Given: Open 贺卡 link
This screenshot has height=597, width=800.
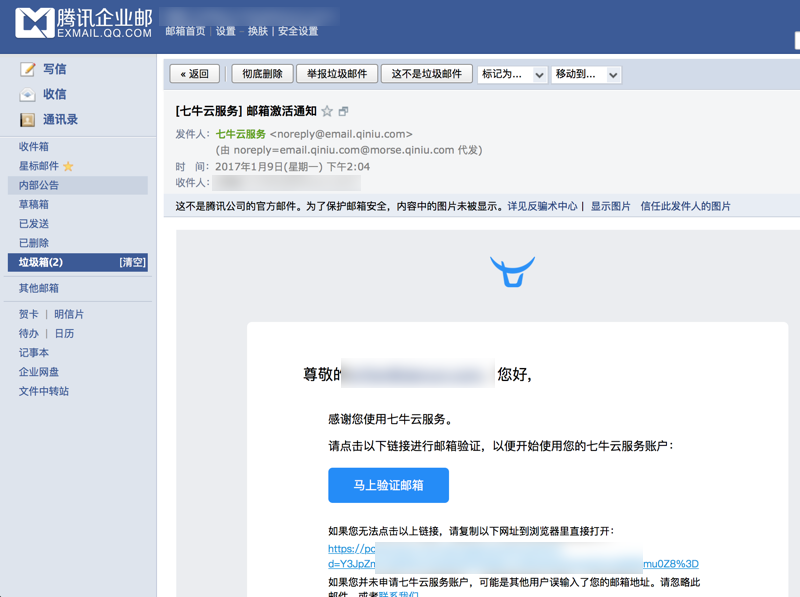Looking at the screenshot, I should pyautogui.click(x=29, y=314).
